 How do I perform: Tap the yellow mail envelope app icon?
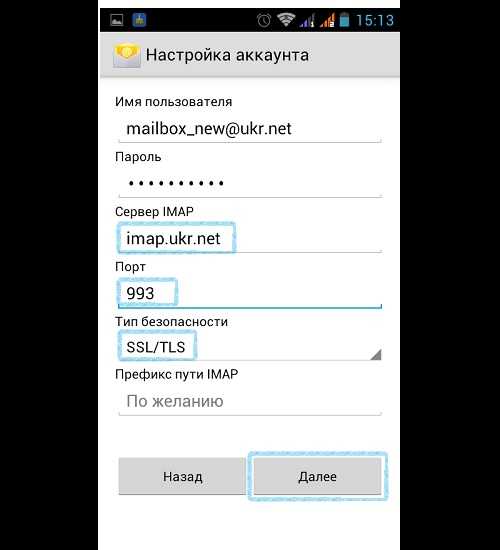tap(127, 55)
